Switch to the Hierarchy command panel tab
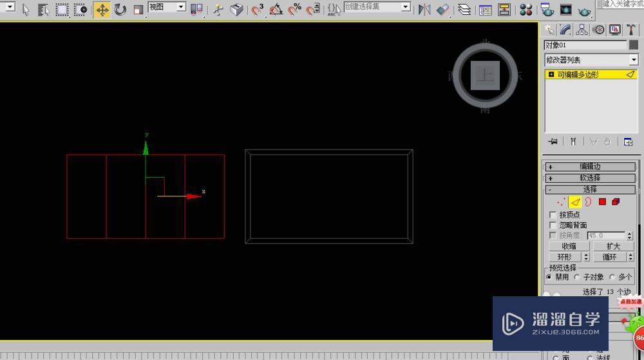Screen dimensions: 644x360 pos(582,30)
